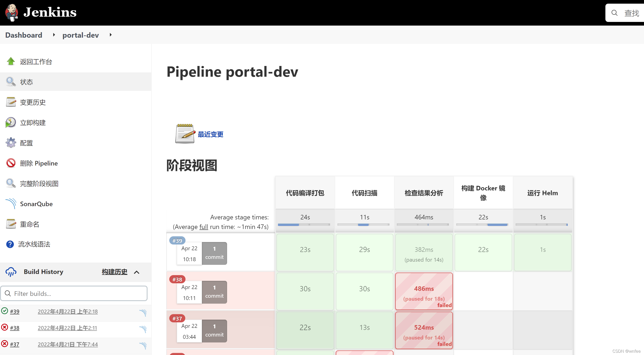
Task: Open 流水线语法 help
Action: point(34,244)
